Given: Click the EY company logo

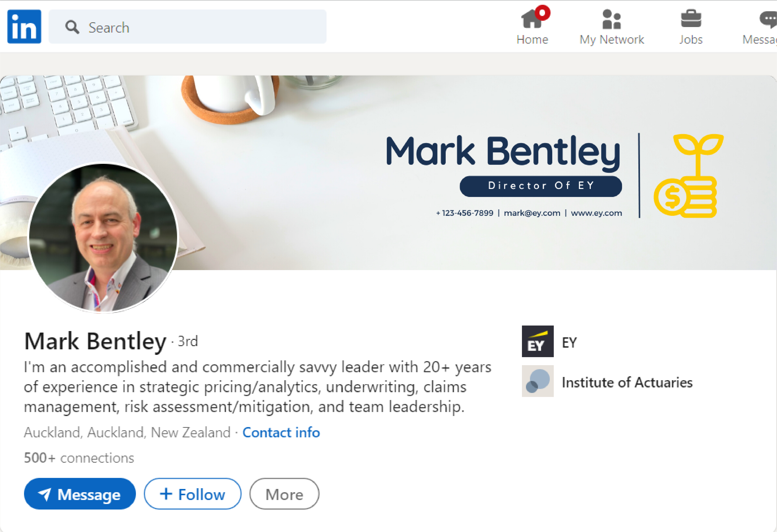Looking at the screenshot, I should click(x=538, y=342).
